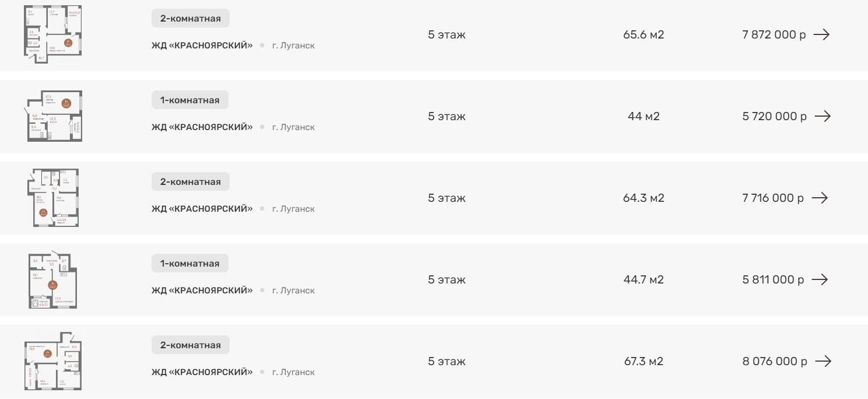Click the 2-комнатная badge for the 64.3 м2 flat
This screenshot has width=868, height=399.
point(191,182)
